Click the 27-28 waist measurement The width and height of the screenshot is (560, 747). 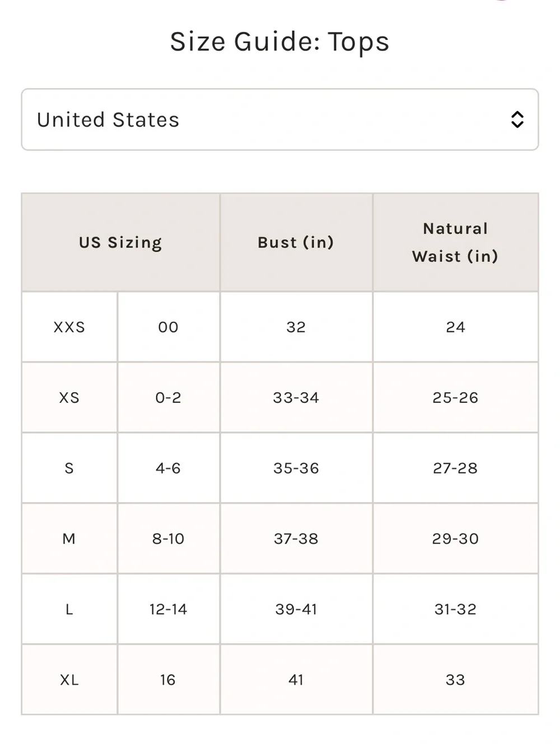455,468
